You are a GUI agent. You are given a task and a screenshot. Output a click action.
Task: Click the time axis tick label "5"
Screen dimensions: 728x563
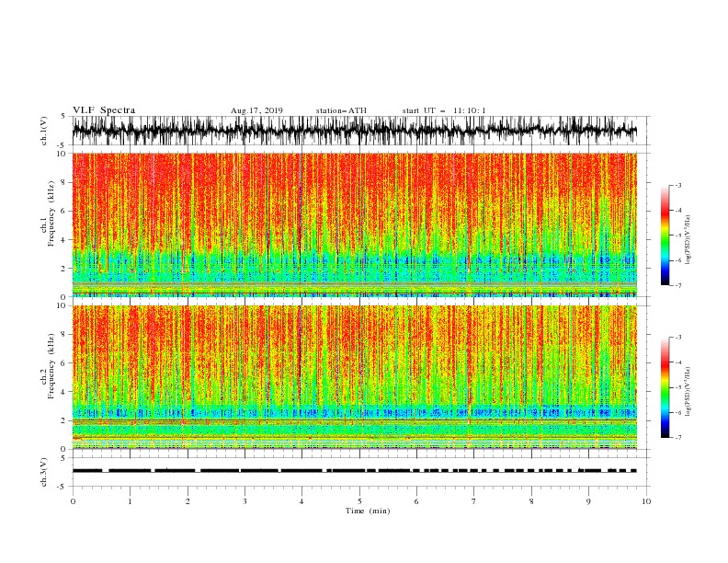coord(359,501)
